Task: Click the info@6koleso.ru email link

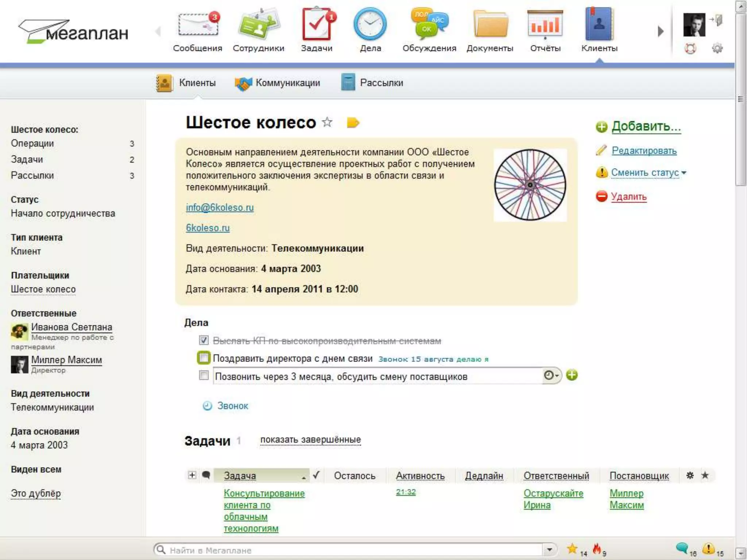Action: (220, 207)
